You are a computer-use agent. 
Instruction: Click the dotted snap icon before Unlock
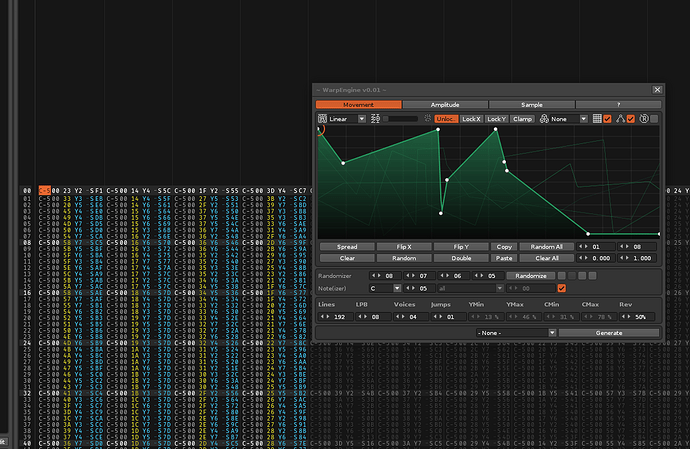[x=427, y=118]
